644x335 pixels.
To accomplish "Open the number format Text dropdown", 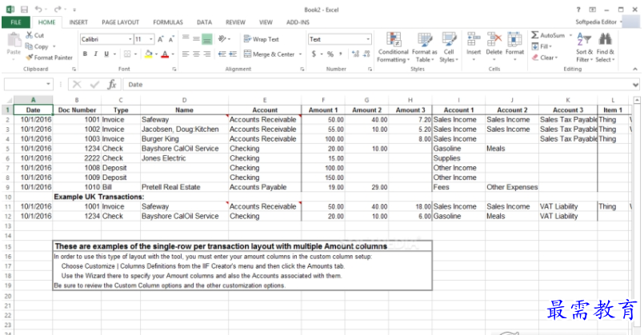I will tap(368, 39).
